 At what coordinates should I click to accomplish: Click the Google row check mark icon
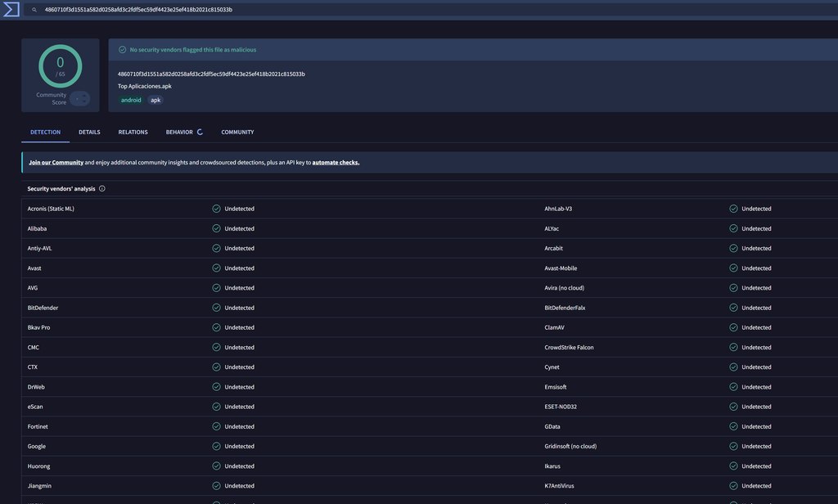pyautogui.click(x=216, y=446)
